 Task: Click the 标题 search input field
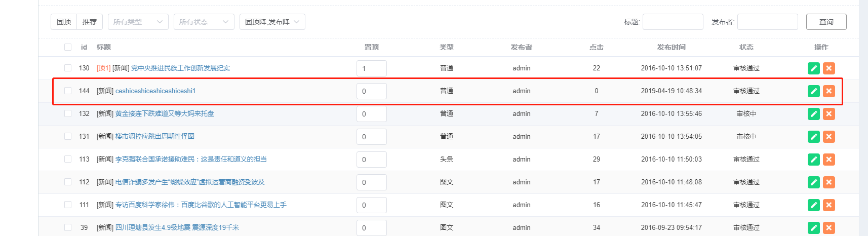673,22
